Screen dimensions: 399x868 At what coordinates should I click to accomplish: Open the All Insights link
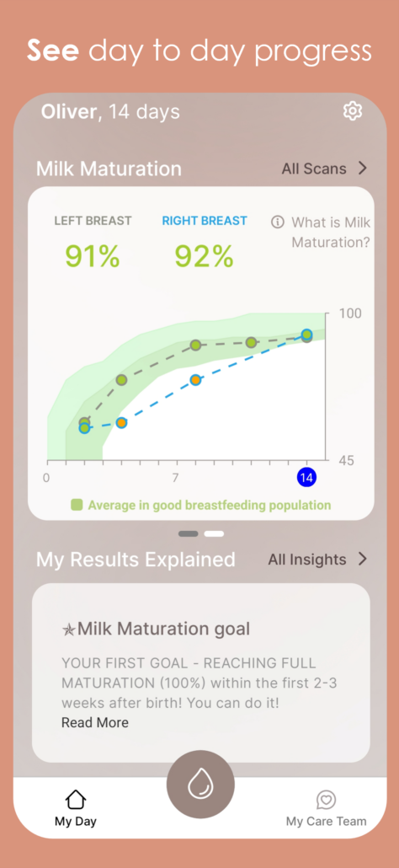(x=307, y=560)
